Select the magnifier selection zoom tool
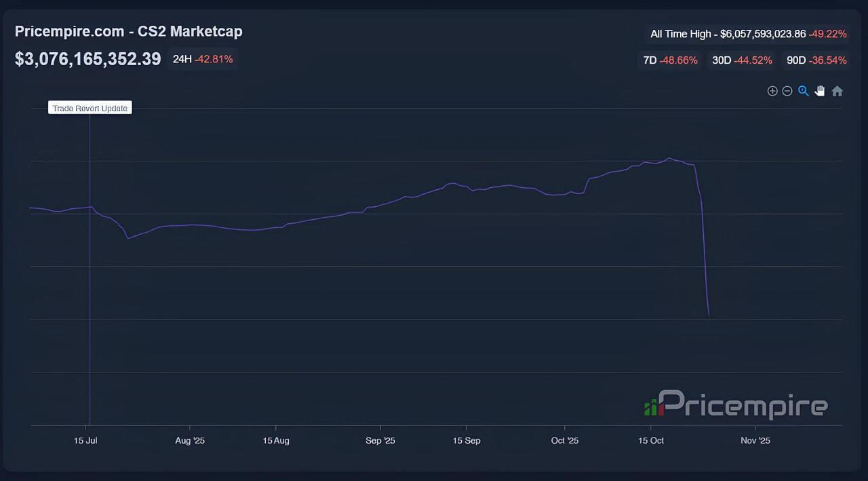Image resolution: width=868 pixels, height=481 pixels. click(804, 91)
